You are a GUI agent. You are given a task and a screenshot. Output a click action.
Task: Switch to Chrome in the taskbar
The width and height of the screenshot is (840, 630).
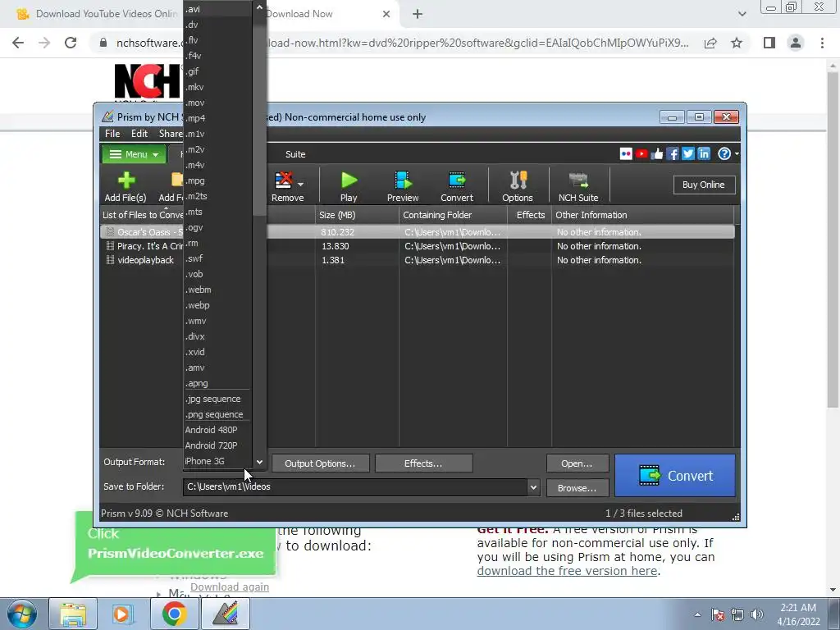[174, 614]
